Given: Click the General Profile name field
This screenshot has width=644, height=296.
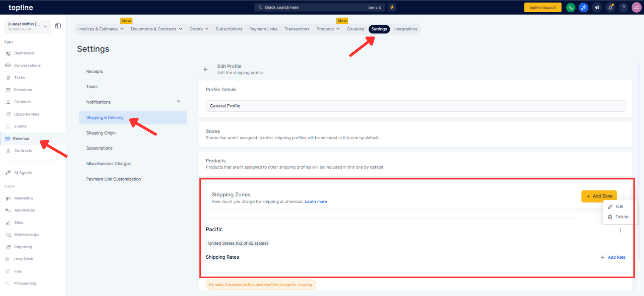Looking at the screenshot, I should [415, 106].
